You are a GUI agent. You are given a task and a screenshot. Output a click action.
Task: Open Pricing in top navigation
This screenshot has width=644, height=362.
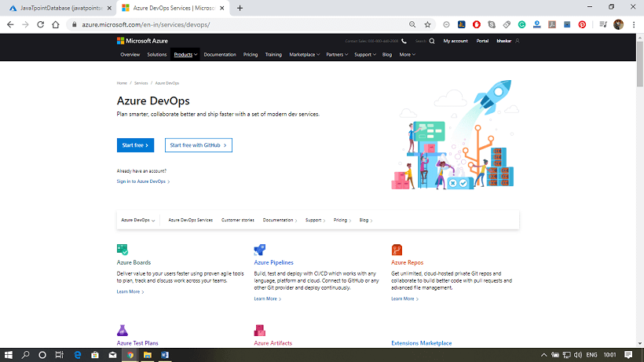tap(250, 55)
